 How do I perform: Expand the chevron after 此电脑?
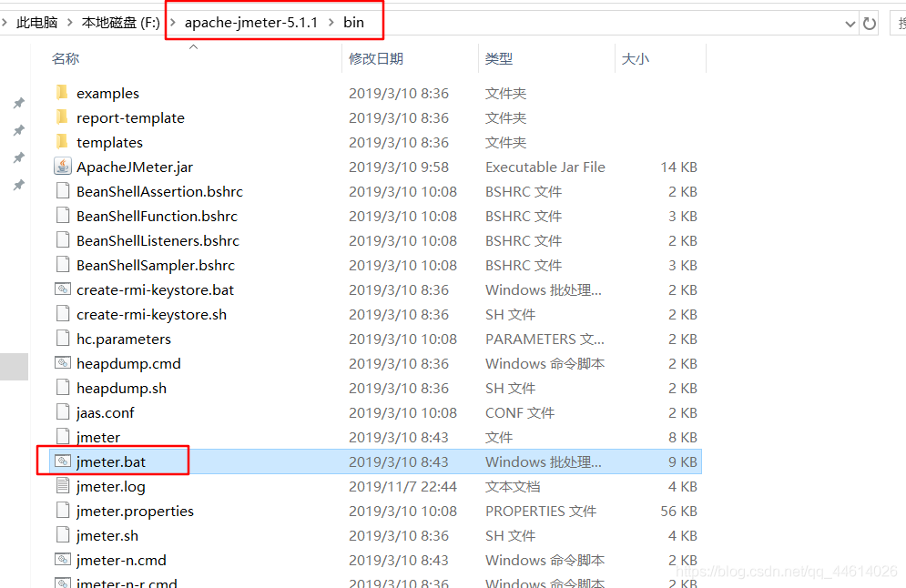coord(70,23)
